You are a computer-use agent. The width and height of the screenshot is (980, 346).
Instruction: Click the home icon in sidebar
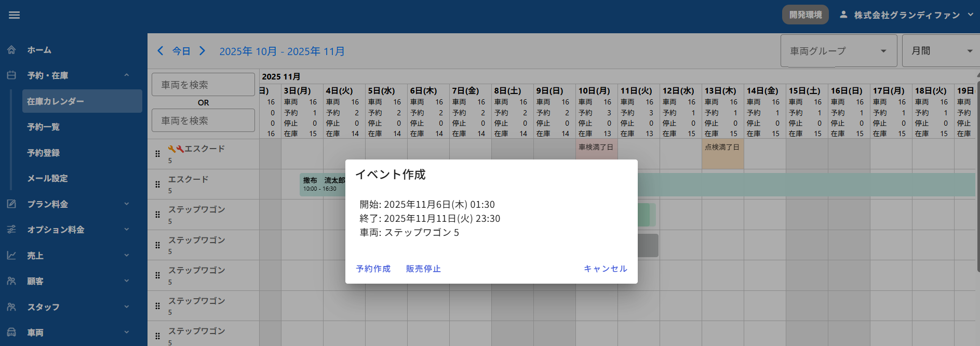11,50
